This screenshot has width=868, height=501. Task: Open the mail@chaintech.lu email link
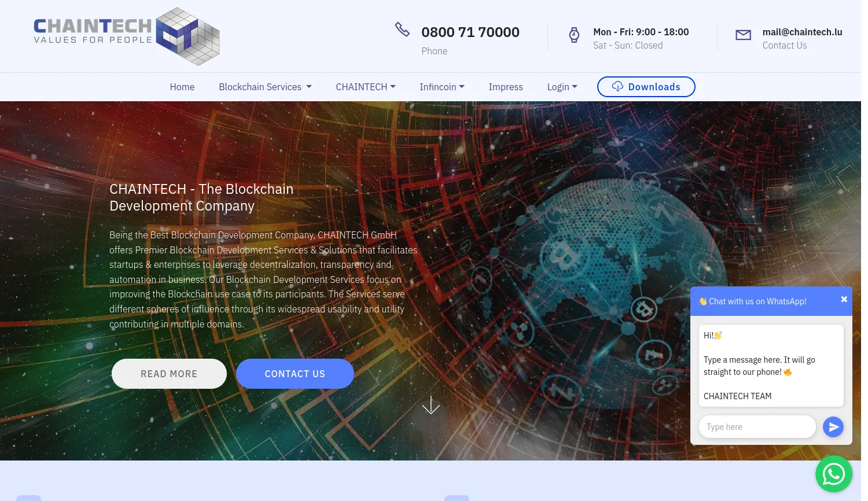(x=802, y=32)
